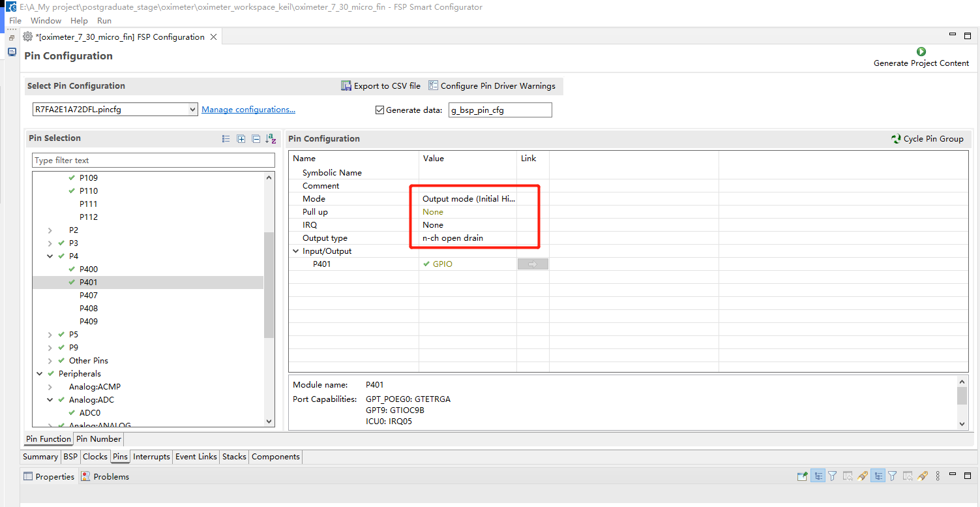This screenshot has width=980, height=507.
Task: Close the FSP Configuration editor tab
Action: (213, 37)
